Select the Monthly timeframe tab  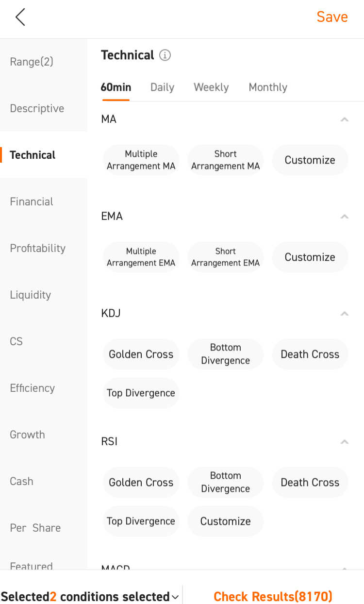pos(268,87)
